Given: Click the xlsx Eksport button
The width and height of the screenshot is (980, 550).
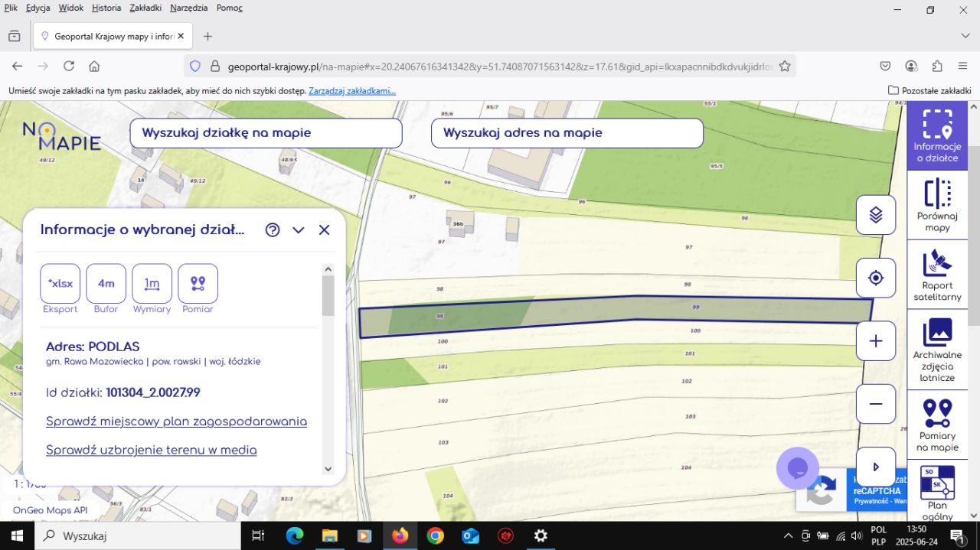Looking at the screenshot, I should 60,284.
